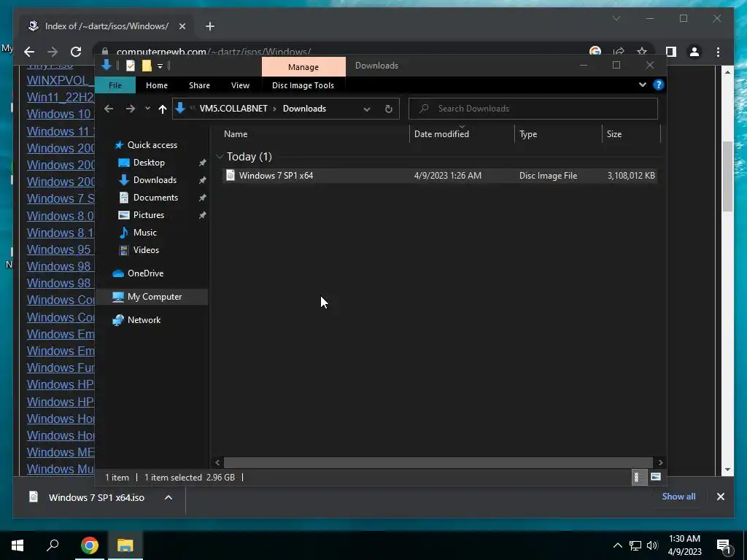This screenshot has width=747, height=560.
Task: Refresh the Downloads folder
Action: tap(388, 109)
